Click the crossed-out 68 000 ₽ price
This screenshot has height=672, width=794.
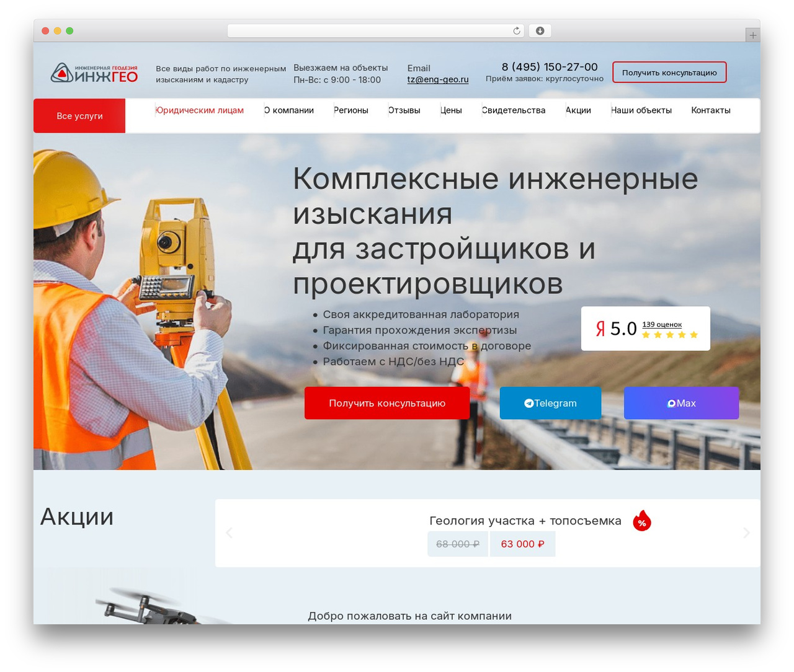click(x=458, y=544)
